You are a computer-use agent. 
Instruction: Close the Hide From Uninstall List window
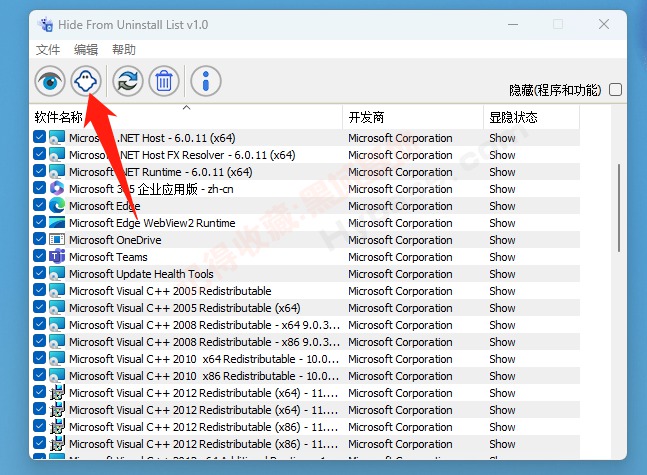(x=604, y=24)
